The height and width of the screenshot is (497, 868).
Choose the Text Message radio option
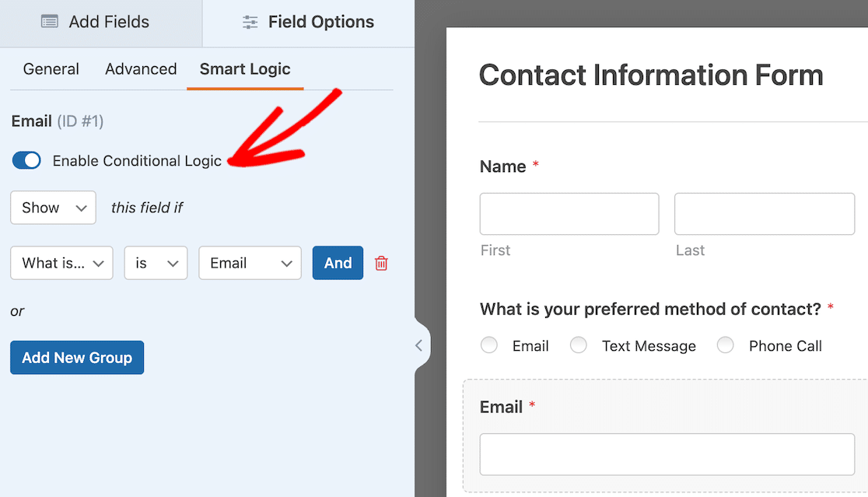[x=579, y=345]
